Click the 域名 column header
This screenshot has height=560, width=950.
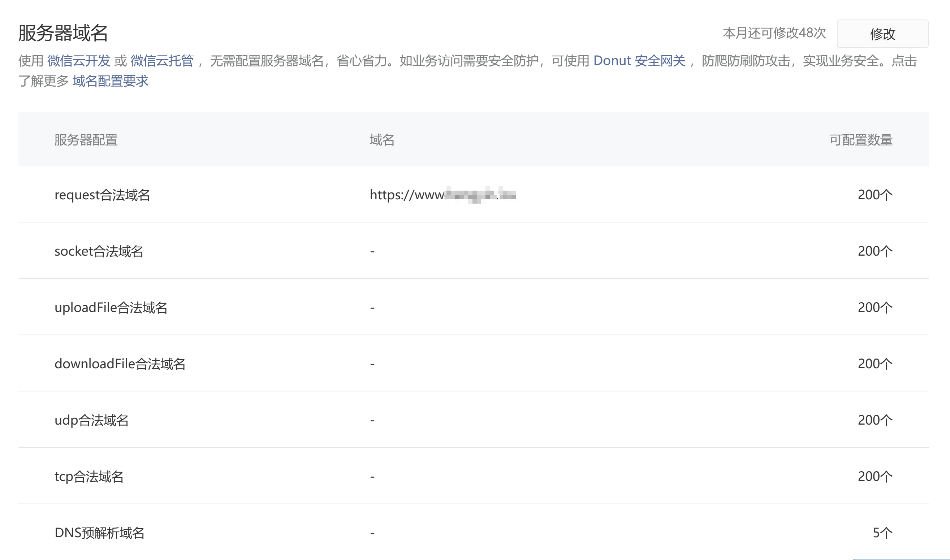point(381,140)
